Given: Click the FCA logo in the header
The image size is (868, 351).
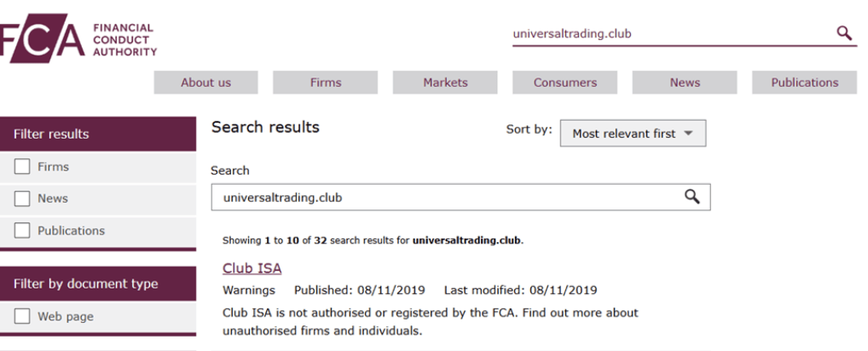Looking at the screenshot, I should (78, 38).
